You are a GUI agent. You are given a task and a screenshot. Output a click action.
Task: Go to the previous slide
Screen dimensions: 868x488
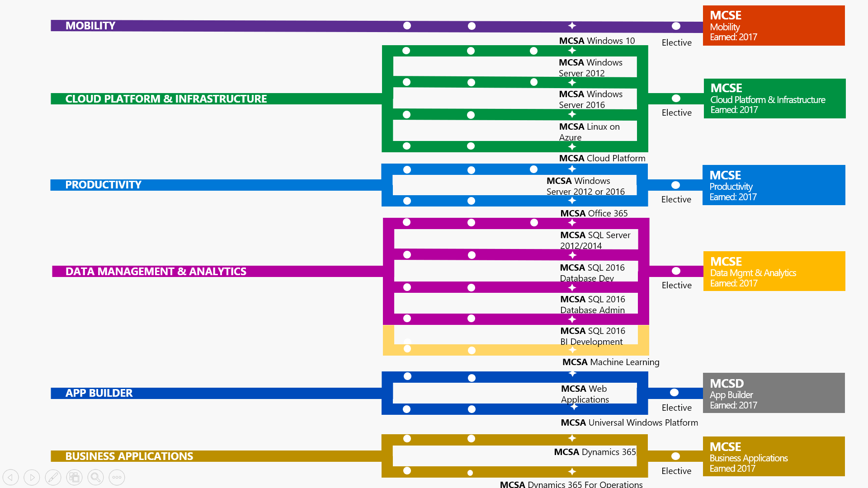(10, 477)
